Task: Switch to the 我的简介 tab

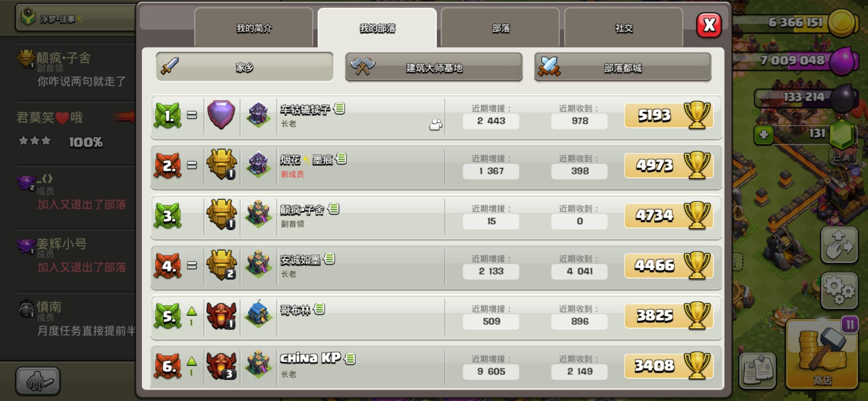Action: (x=254, y=28)
